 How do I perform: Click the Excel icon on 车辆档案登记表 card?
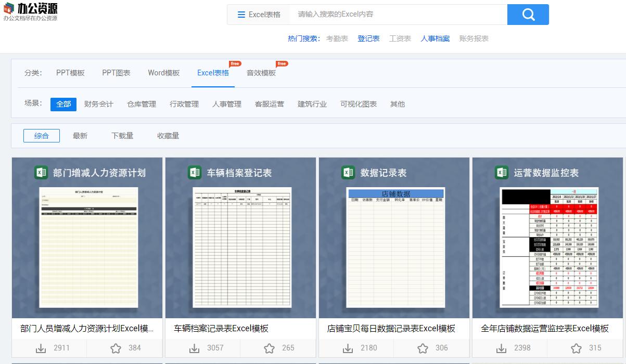coord(195,173)
